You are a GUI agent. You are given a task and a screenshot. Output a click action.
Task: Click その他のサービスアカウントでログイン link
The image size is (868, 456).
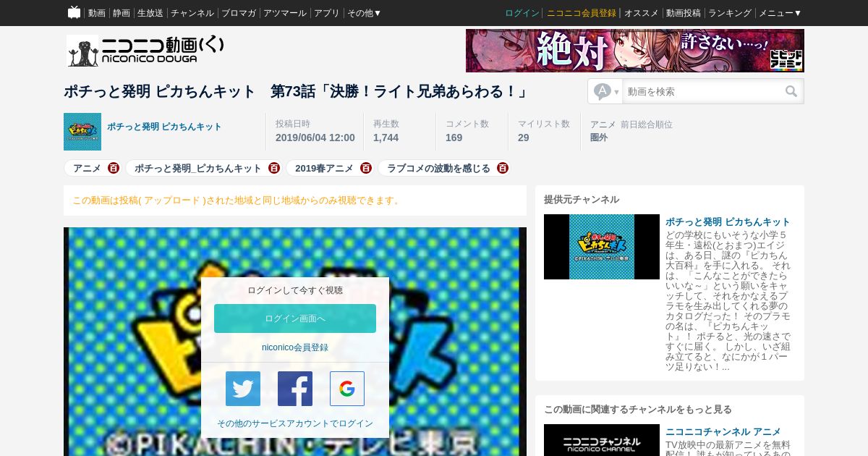(295, 423)
